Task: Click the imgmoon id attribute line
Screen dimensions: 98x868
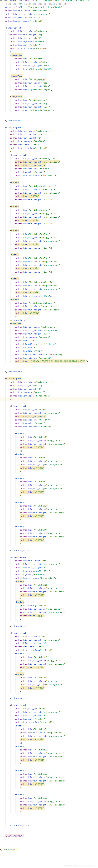Action: click(30, 79)
